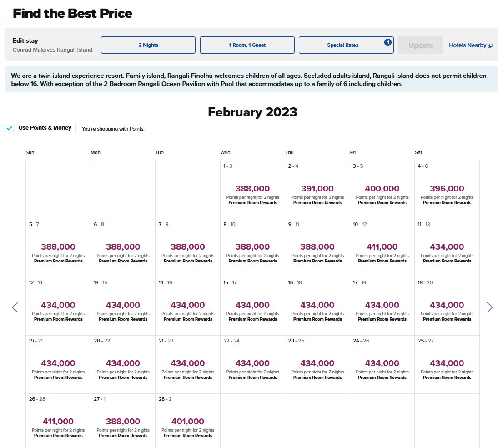
Task: Click the You're shopping with Points text
Action: (113, 129)
